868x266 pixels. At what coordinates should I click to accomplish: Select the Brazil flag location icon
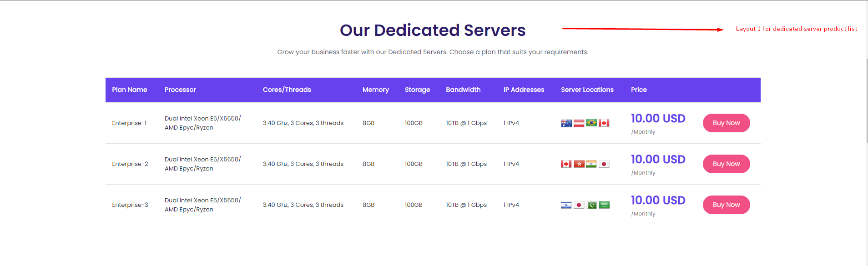coord(591,123)
